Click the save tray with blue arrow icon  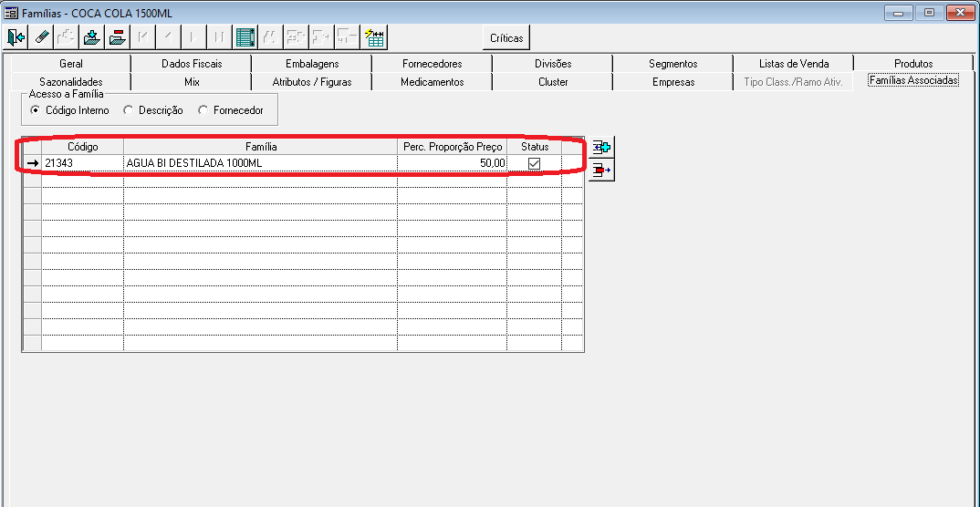pos(92,37)
